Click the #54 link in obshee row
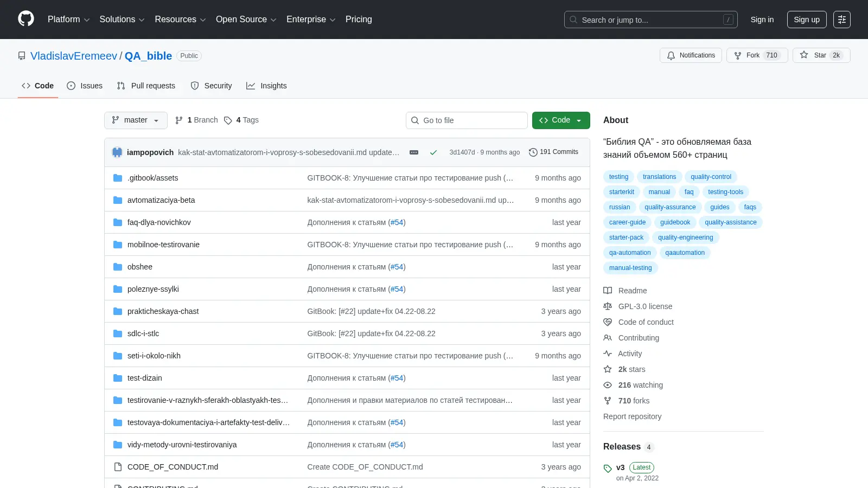 pos(397,267)
